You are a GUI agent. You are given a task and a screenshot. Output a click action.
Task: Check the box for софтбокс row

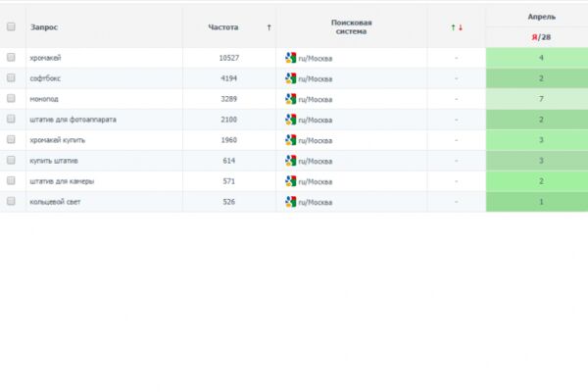pyautogui.click(x=11, y=78)
